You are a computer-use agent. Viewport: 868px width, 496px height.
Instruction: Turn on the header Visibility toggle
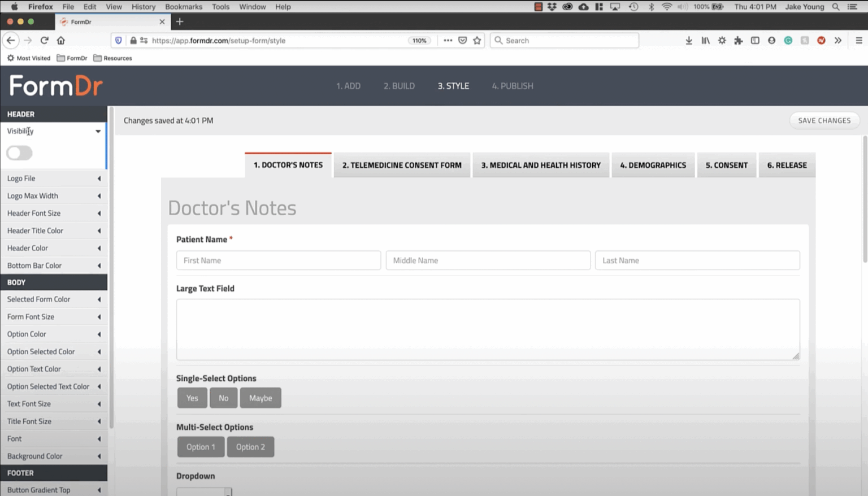tap(19, 153)
